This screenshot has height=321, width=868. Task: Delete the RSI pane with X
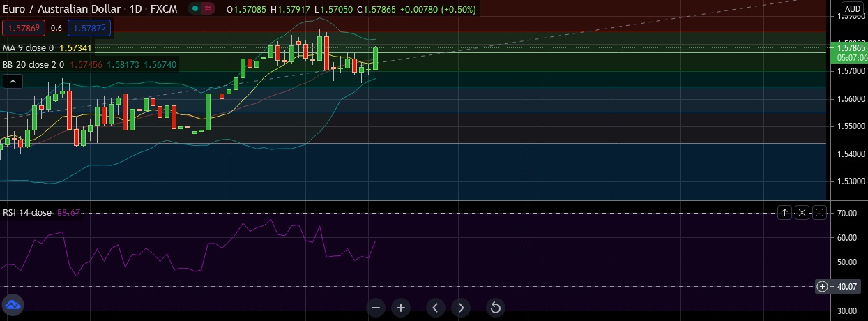coord(802,212)
